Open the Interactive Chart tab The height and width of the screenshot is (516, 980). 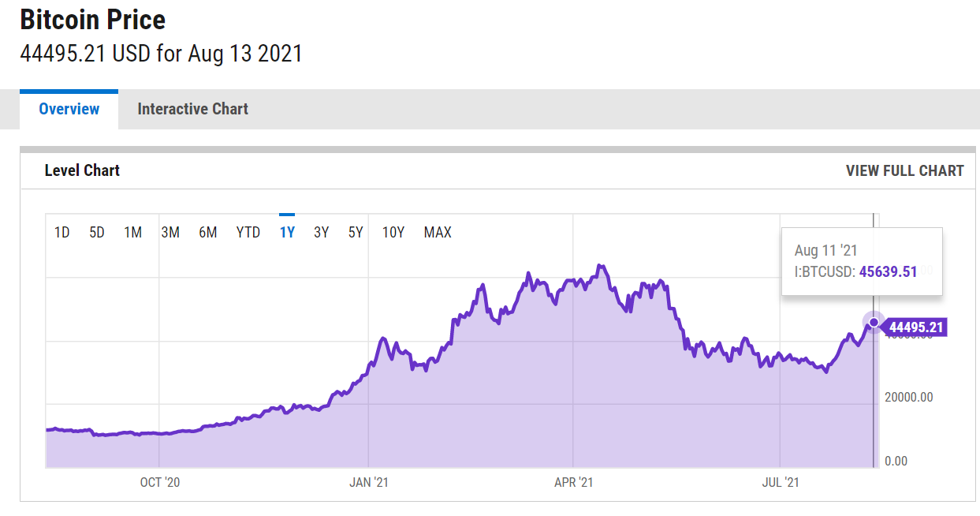point(192,109)
